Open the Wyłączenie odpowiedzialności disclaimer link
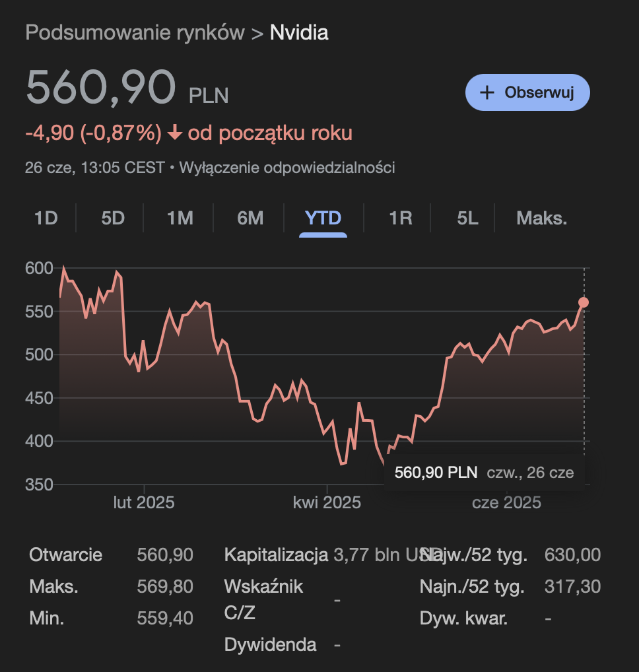Screen dimensions: 639x672 point(286,168)
